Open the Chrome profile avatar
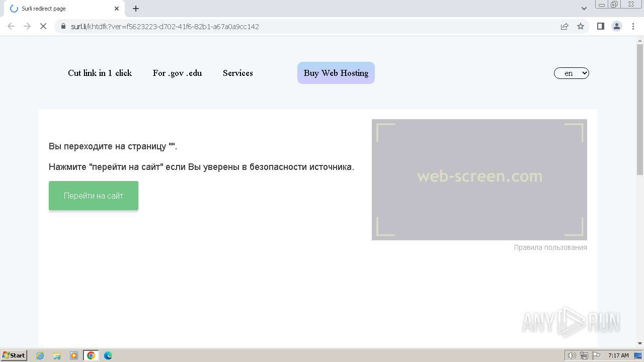Image resolution: width=644 pixels, height=362 pixels. (x=617, y=26)
